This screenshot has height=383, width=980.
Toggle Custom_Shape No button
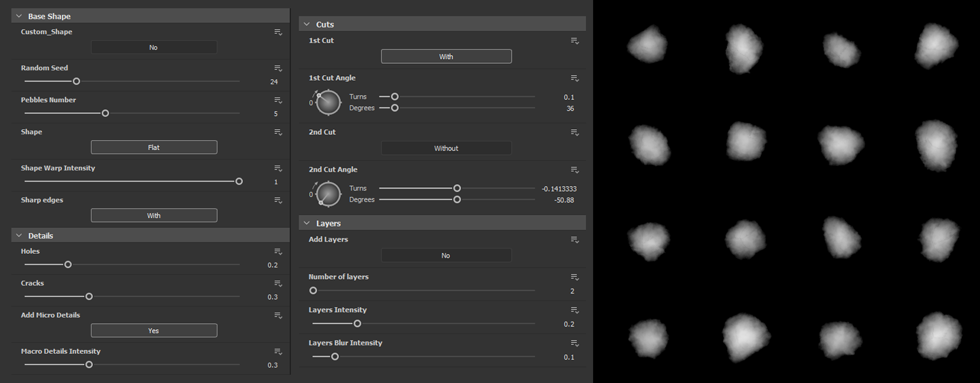[x=154, y=47]
